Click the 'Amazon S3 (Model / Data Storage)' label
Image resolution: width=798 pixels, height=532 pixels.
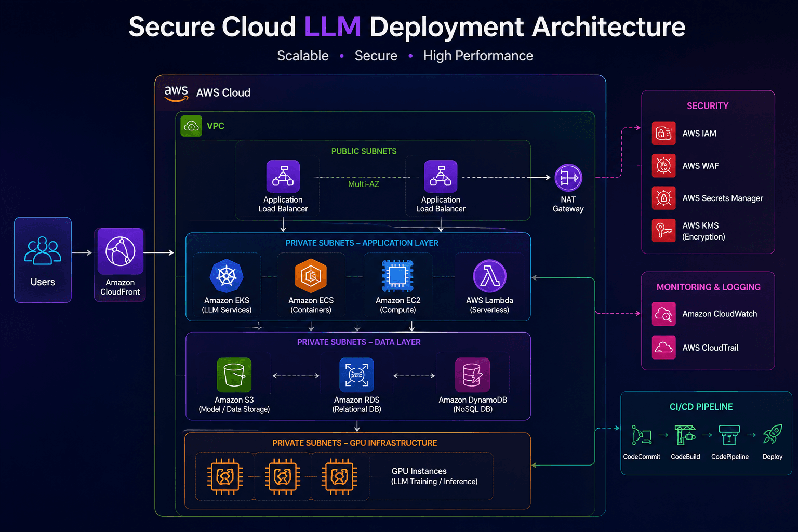pos(234,405)
